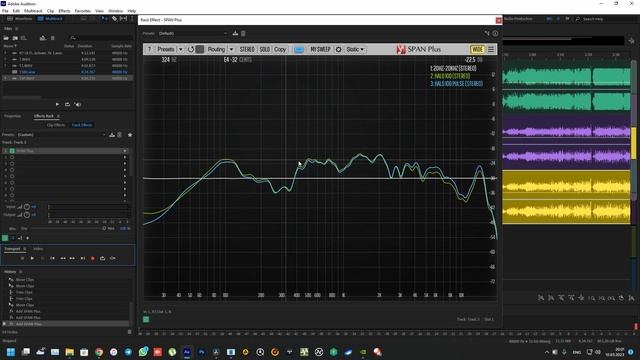Delete the rack effect preset trash icon
Image resolution: width=640 pixels, height=360 pixels.
[x=243, y=33]
